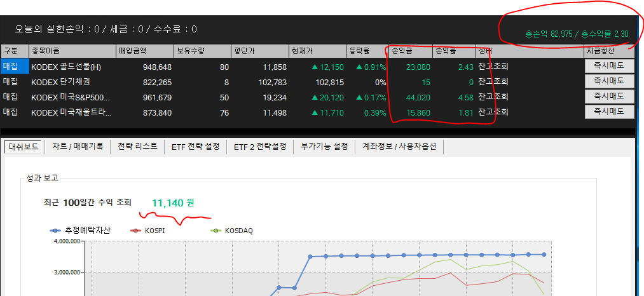Sort by the 평단가 column header

coord(260,51)
